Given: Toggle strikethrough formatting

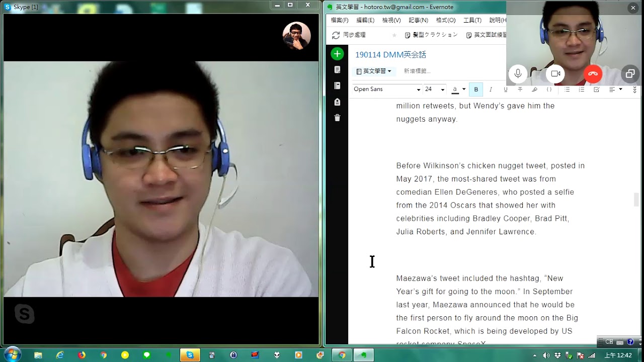Looking at the screenshot, I should pyautogui.click(x=520, y=89).
